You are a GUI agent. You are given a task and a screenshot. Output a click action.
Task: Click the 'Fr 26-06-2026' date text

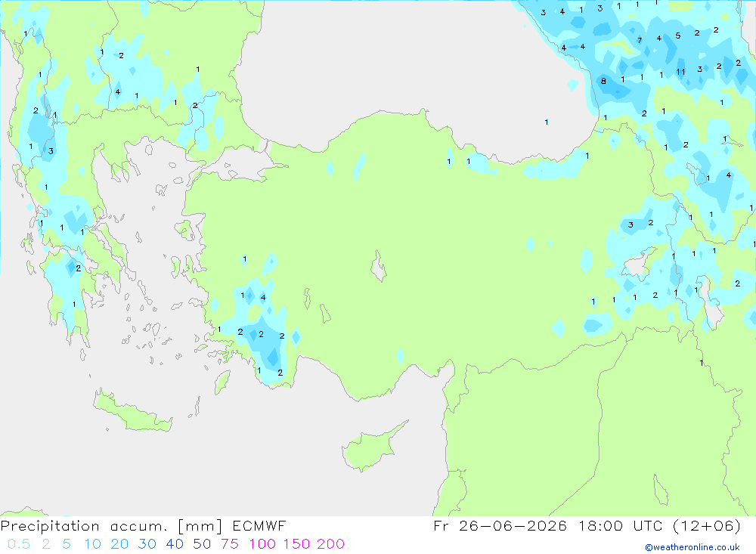500,525
